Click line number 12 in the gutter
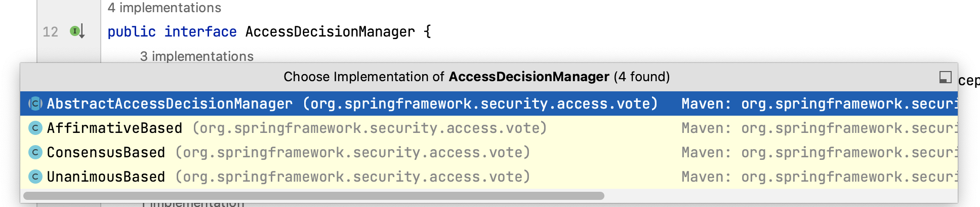Viewport: 980px width, 207px height. tap(50, 32)
